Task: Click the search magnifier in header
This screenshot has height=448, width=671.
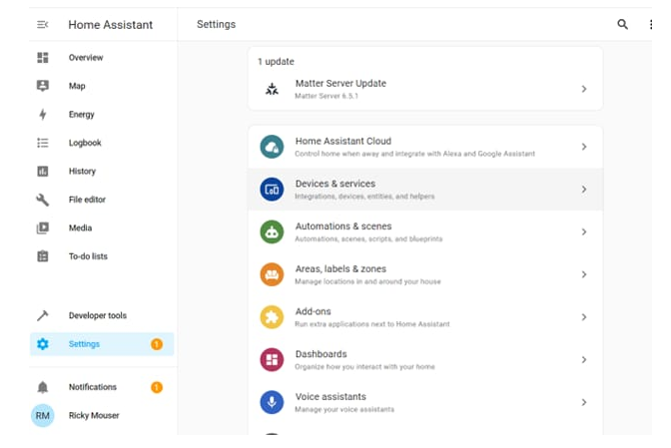Action: pos(623,24)
